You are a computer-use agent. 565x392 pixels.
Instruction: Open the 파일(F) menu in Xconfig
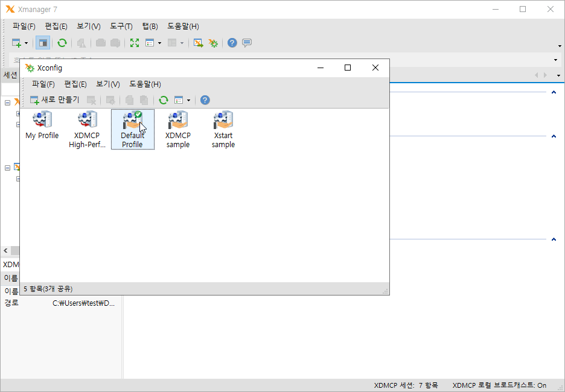click(x=43, y=84)
